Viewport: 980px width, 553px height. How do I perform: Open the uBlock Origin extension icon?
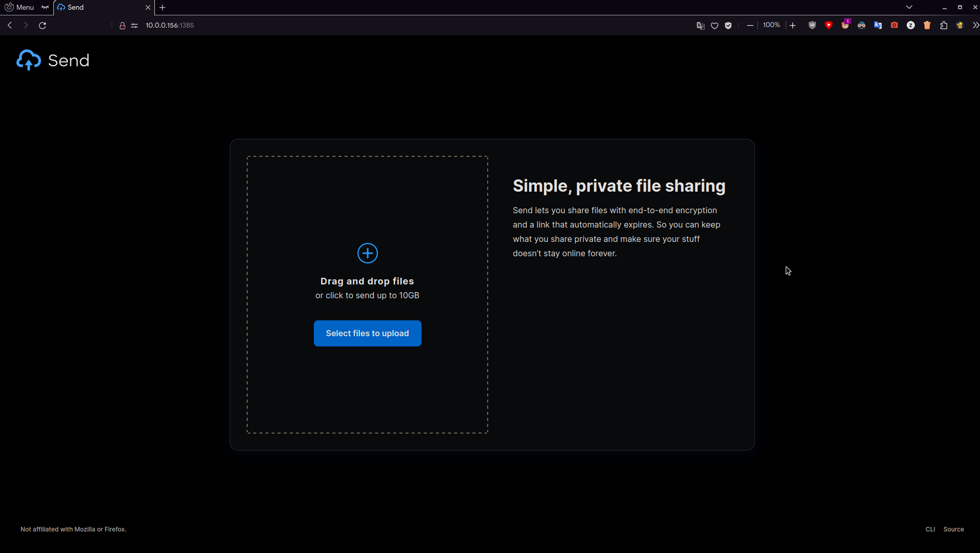coord(812,25)
